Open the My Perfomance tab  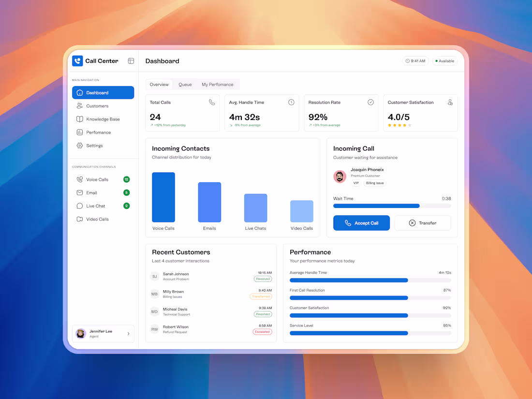click(218, 84)
